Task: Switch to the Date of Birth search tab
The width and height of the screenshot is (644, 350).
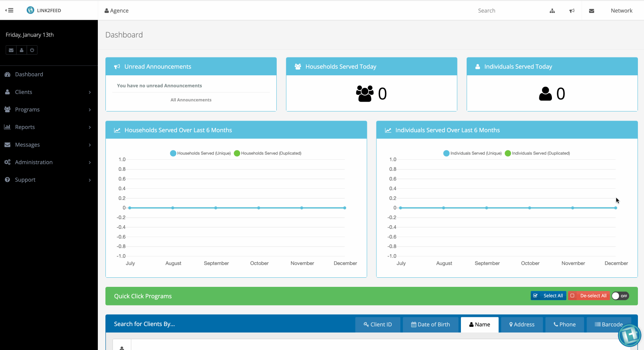Action: (430, 325)
